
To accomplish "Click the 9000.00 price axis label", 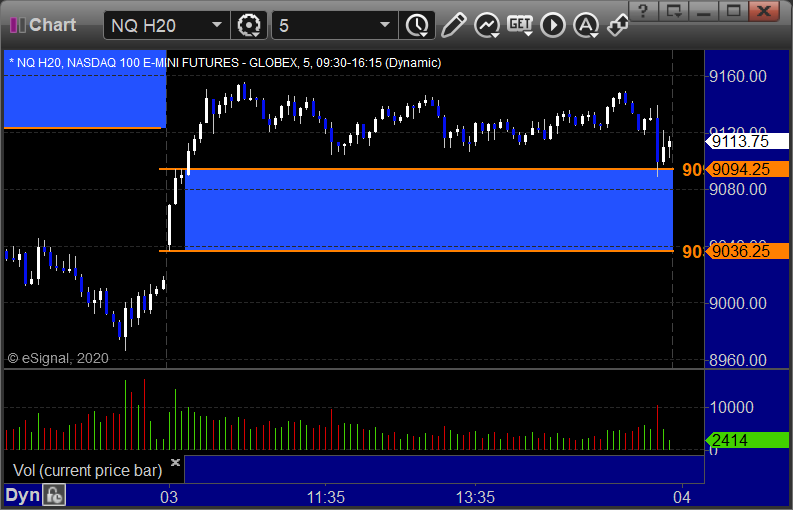I will click(737, 304).
